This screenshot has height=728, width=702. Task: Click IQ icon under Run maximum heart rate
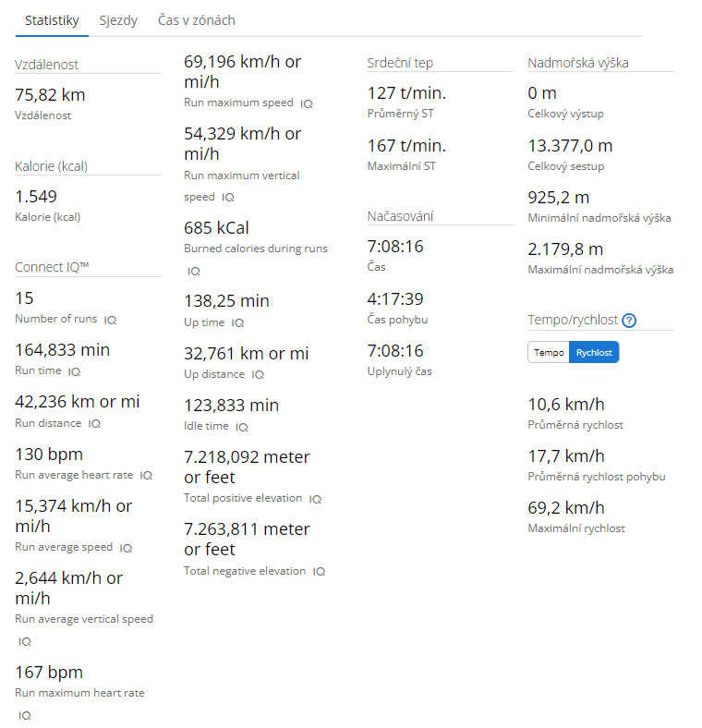25,715
